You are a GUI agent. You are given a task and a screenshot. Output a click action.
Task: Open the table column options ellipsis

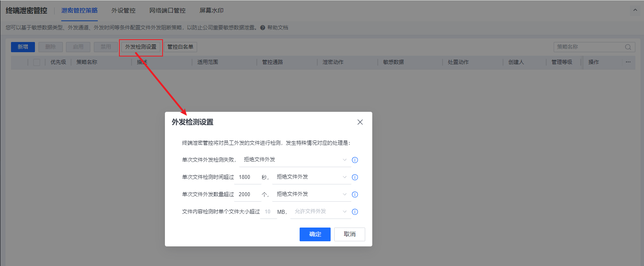[x=628, y=62]
